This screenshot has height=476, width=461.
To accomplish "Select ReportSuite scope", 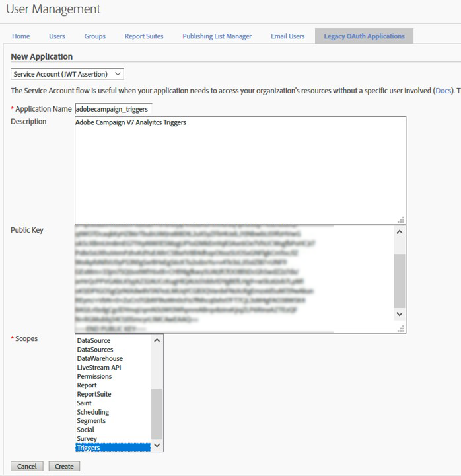I will coord(113,394).
